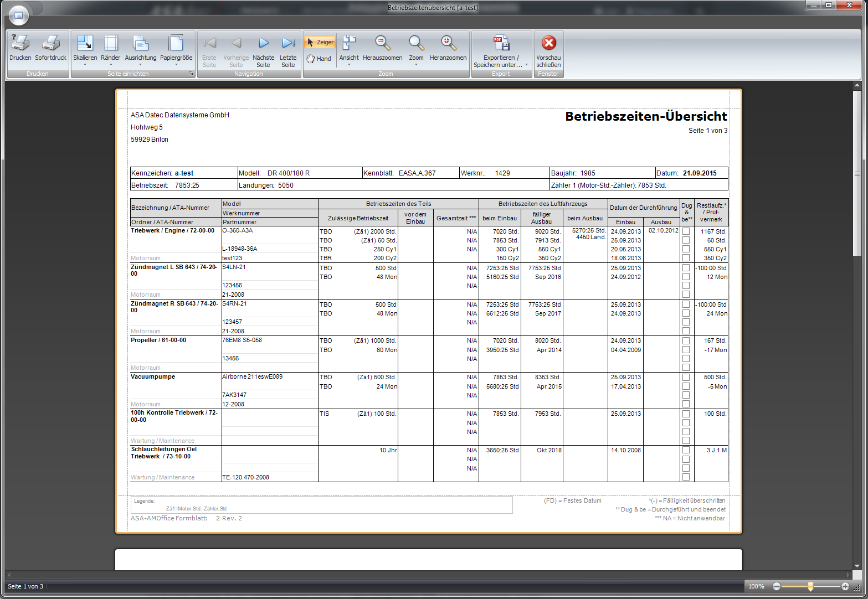Click the 'S4RN-21' model cell
Viewport: 868px width, 599px height.
235,303
